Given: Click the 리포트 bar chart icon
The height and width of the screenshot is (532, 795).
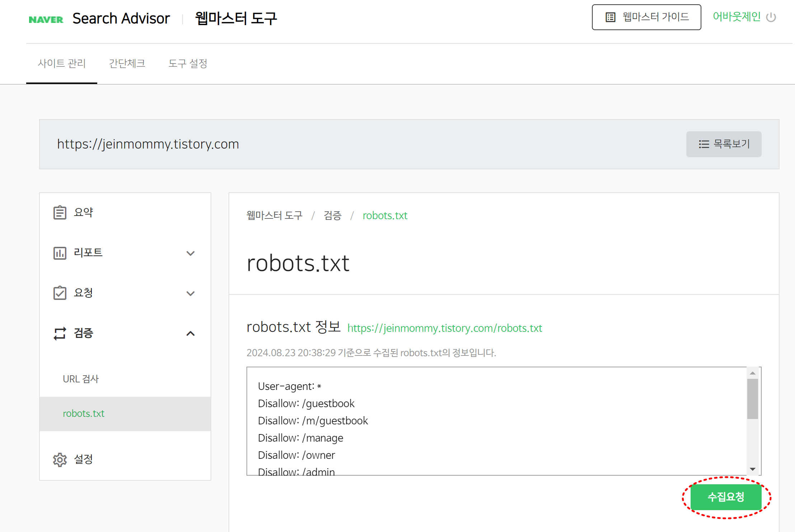Looking at the screenshot, I should point(60,253).
